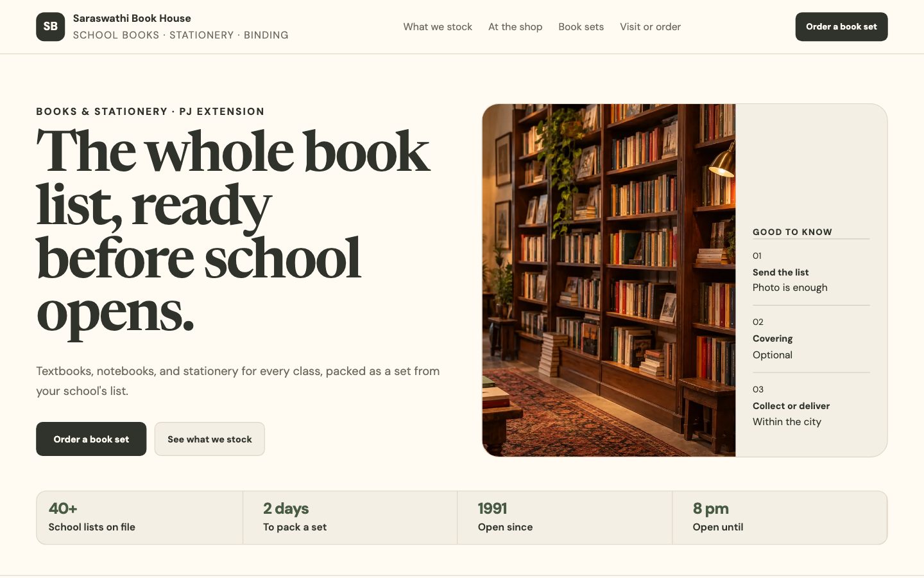924x578 pixels.
Task: Click the 2 days stat value
Action: click(286, 508)
